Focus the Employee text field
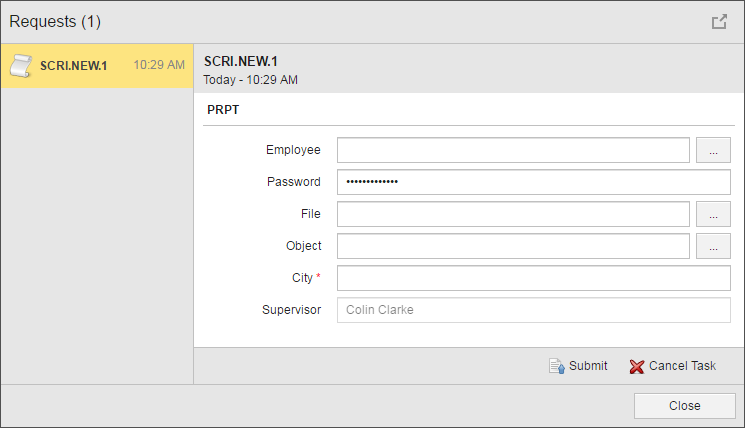Viewport: 745px width, 428px height. (x=513, y=150)
